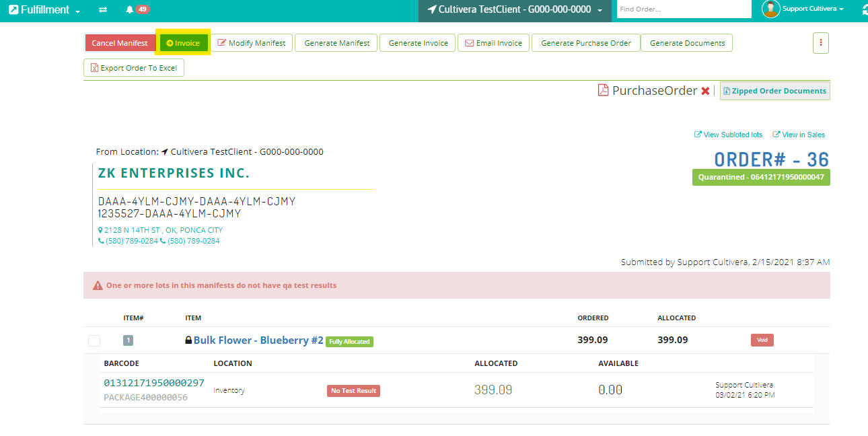Open barcode 01312171950000297 link

pyautogui.click(x=154, y=383)
